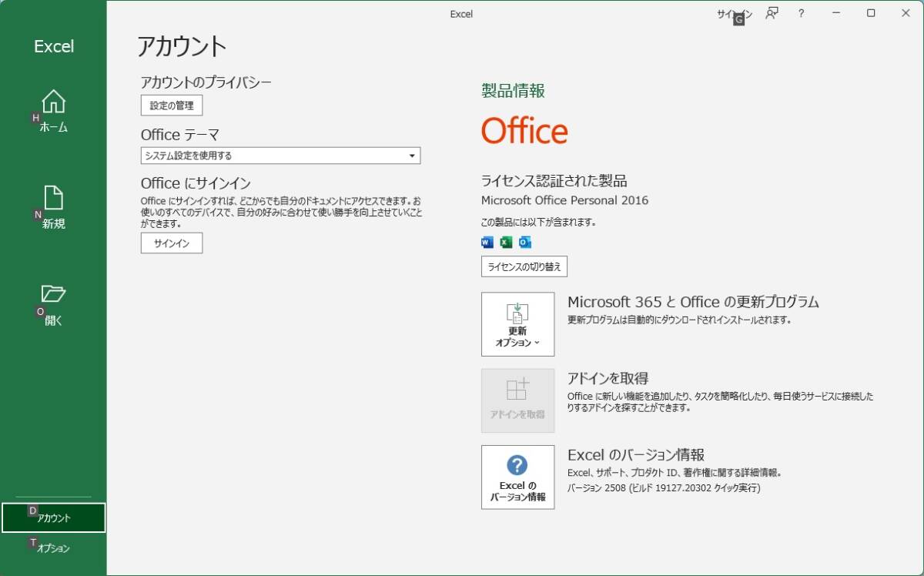Open the 更新オプション dropdown button

(x=517, y=324)
